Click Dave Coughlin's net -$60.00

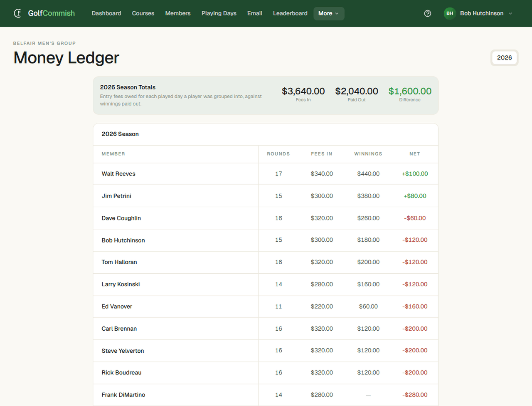click(x=415, y=218)
